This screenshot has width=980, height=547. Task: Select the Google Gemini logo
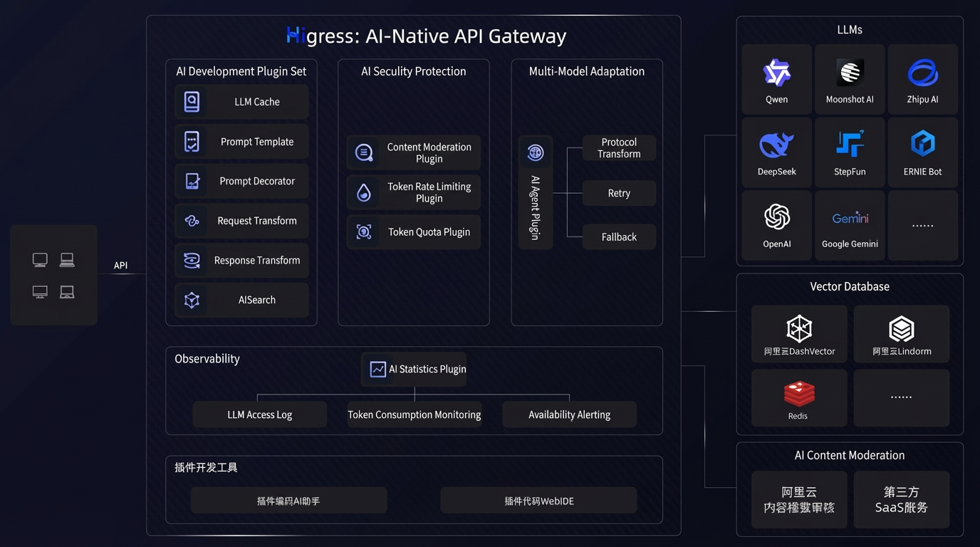[850, 218]
